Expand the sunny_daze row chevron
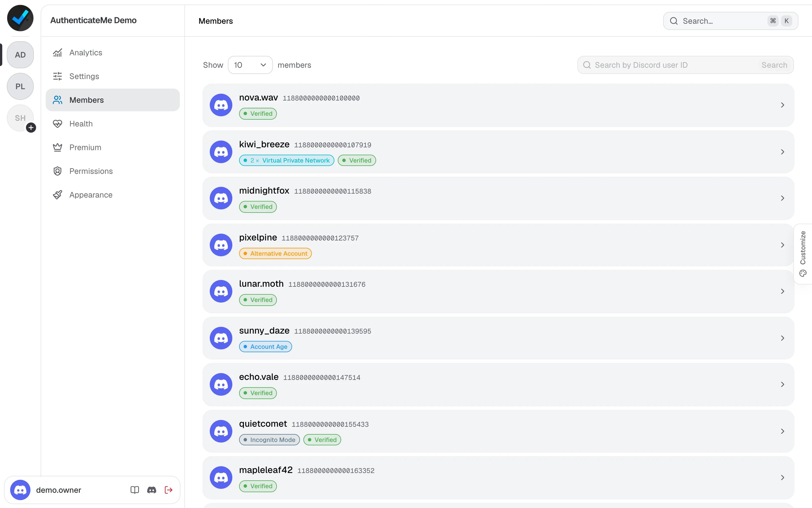812x508 pixels. (x=782, y=338)
